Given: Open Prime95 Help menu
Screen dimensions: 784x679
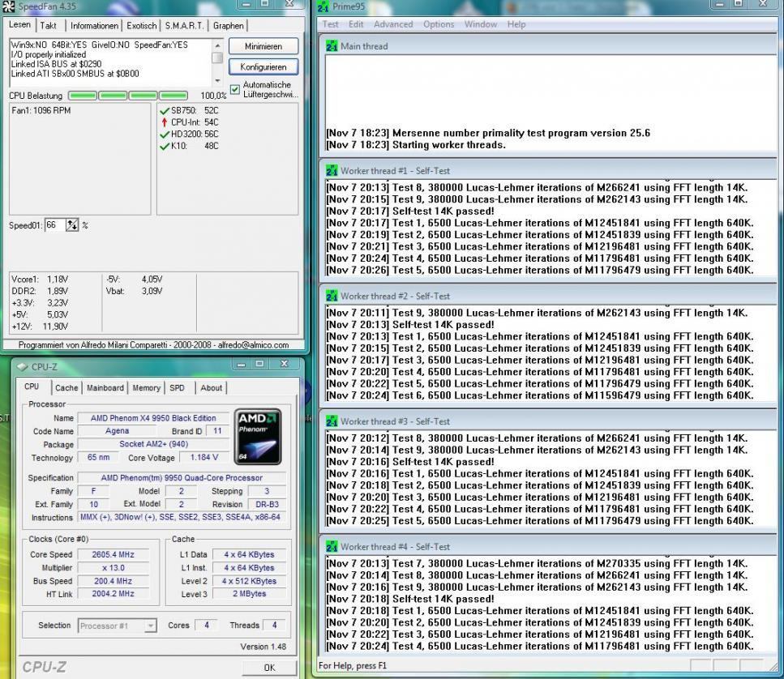Looking at the screenshot, I should (x=516, y=24).
